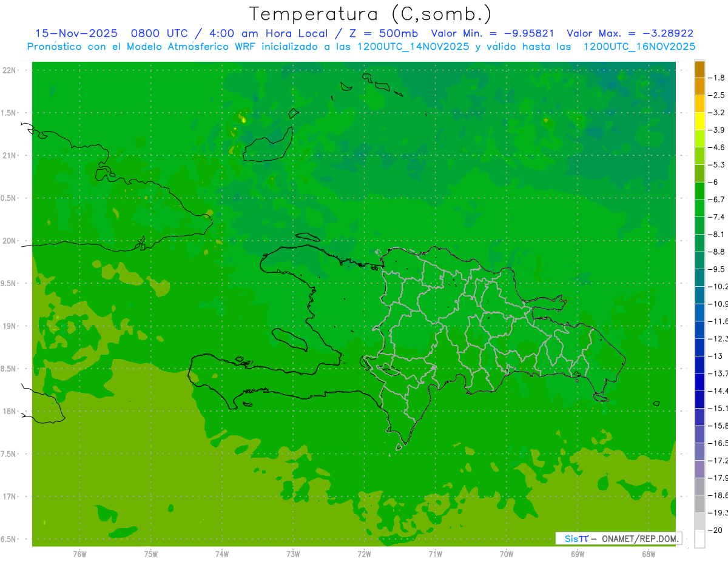Click the '21N' latitude label

pos(9,156)
